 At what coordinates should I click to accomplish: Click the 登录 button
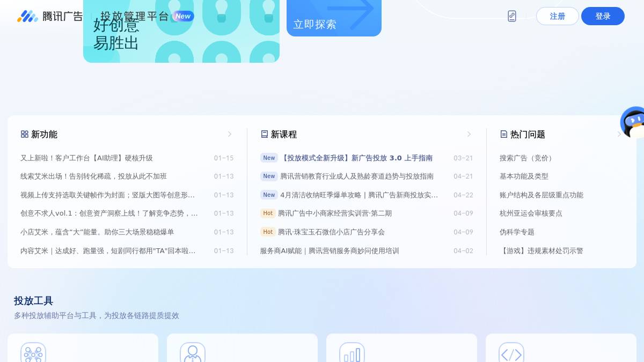click(603, 16)
